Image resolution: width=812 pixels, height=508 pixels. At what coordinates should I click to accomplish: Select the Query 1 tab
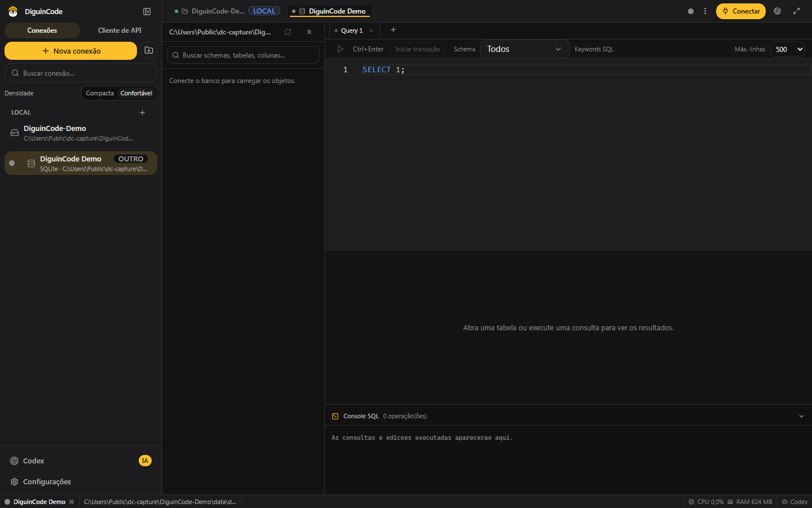tap(351, 30)
